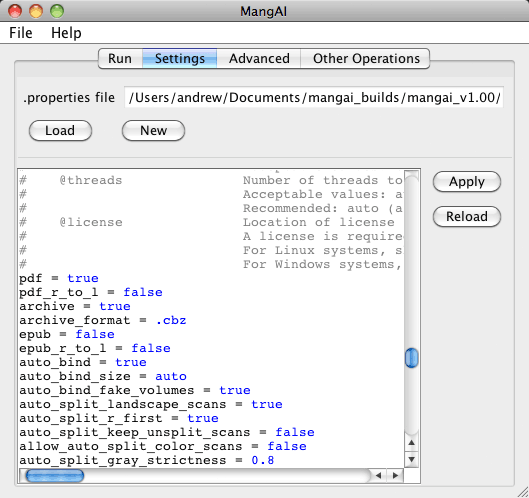Switch to the Run tab
The width and height of the screenshot is (529, 498).
pos(120,59)
